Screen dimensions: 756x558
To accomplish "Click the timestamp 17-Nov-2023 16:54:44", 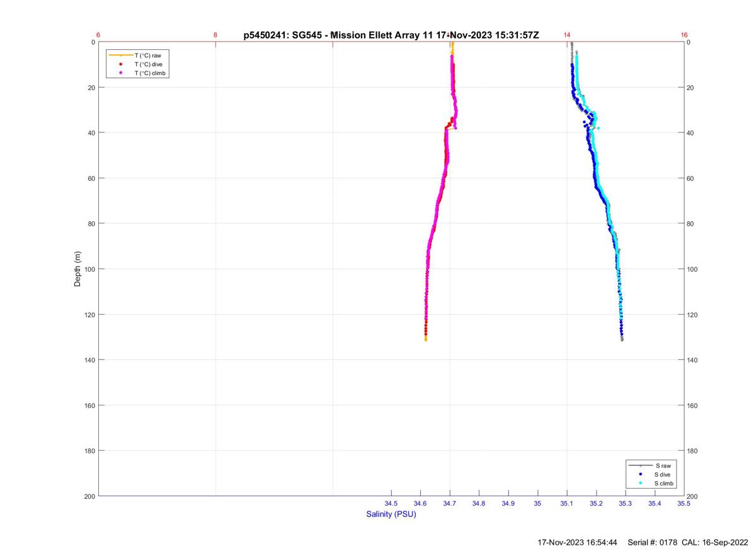I will tap(578, 542).
